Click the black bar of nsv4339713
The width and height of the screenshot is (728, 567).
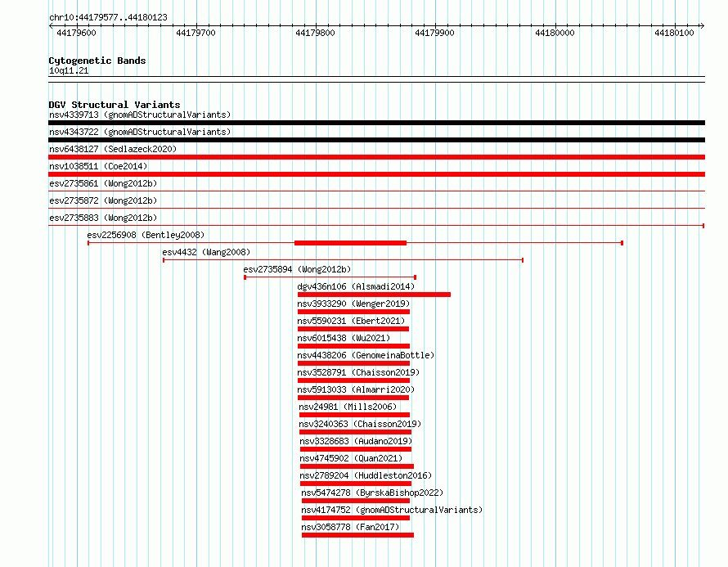pos(376,123)
